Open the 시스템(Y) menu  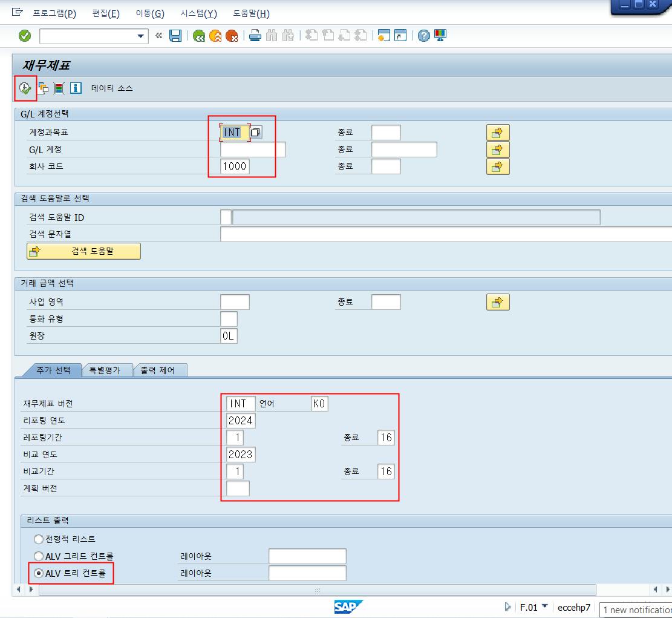[x=198, y=13]
